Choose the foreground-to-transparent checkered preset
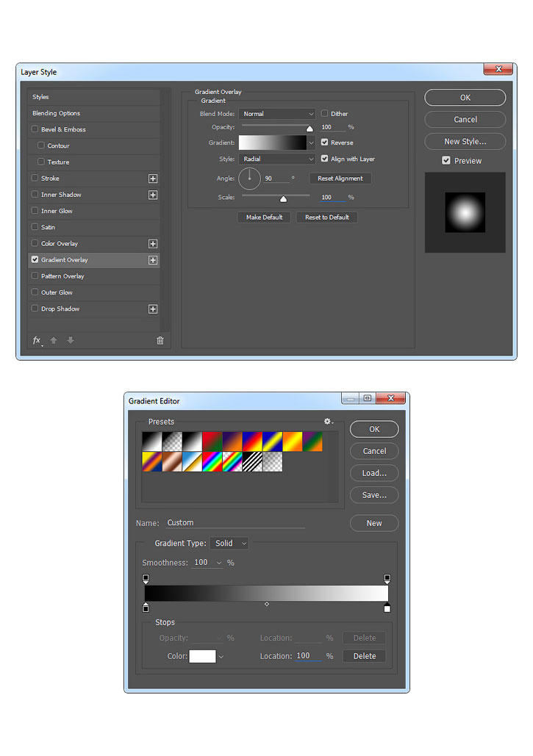Screen dimensions: 533x756 click(172, 442)
